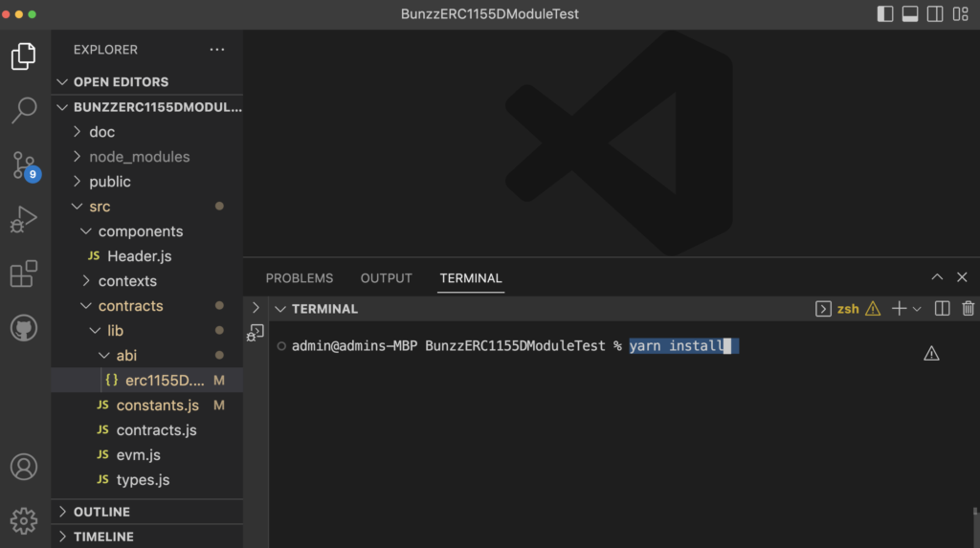Collapse the src folder
The width and height of the screenshot is (980, 548).
coord(146,207)
